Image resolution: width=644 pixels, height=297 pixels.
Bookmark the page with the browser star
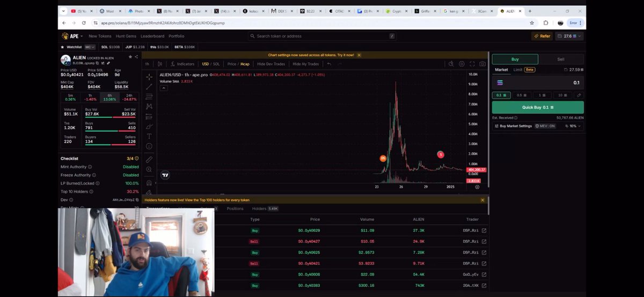[532, 23]
